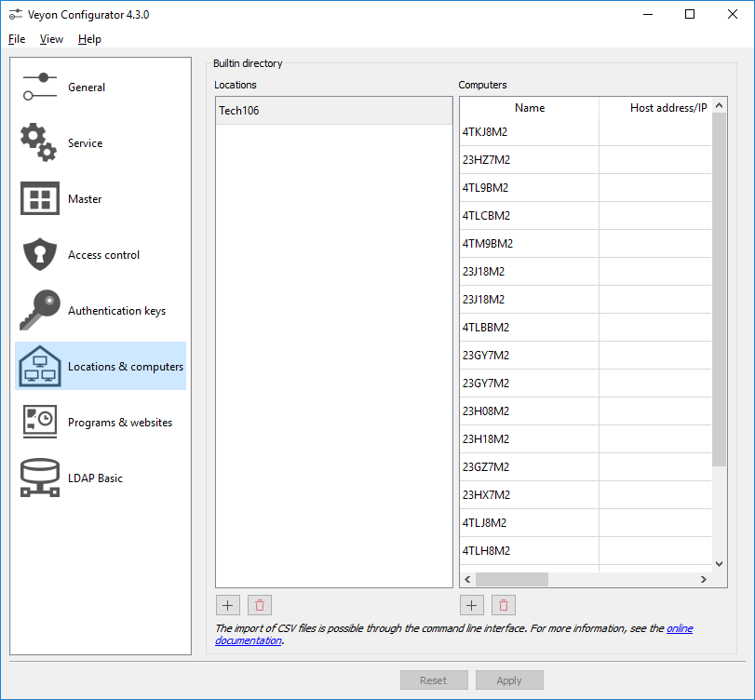
Task: Open the Service gears icon
Action: (38, 142)
